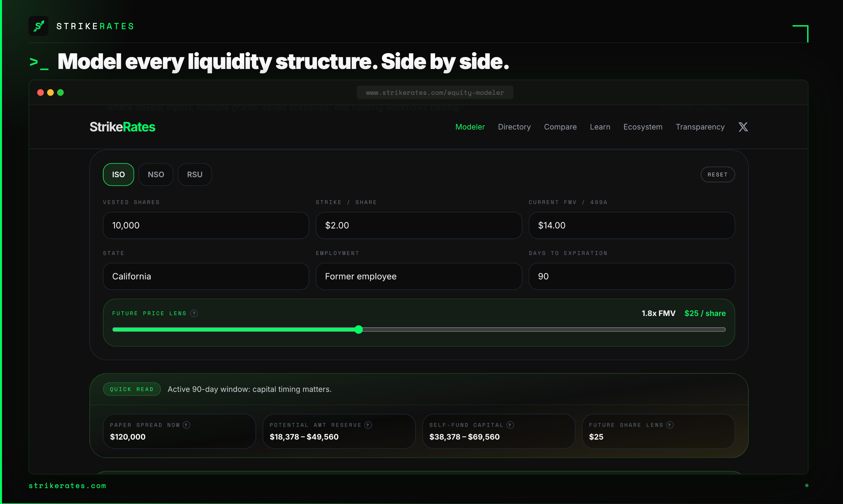Click Future Share Lens help icon
Screen dimensions: 843x504
[x=670, y=425]
